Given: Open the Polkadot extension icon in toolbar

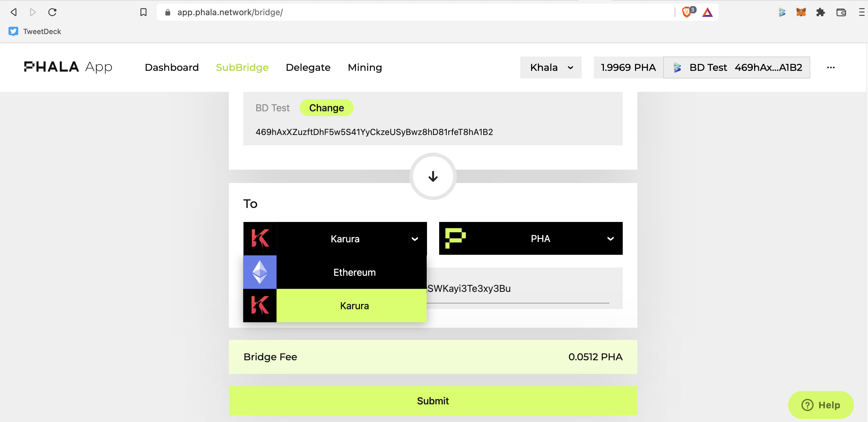Looking at the screenshot, I should click(782, 12).
